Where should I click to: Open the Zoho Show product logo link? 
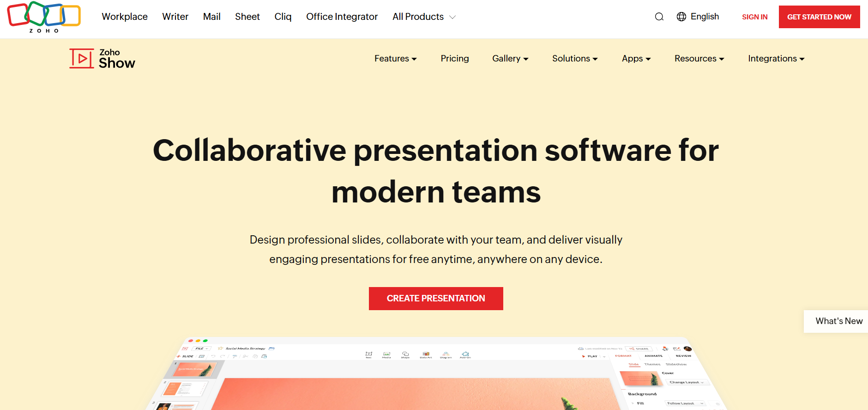[102, 59]
